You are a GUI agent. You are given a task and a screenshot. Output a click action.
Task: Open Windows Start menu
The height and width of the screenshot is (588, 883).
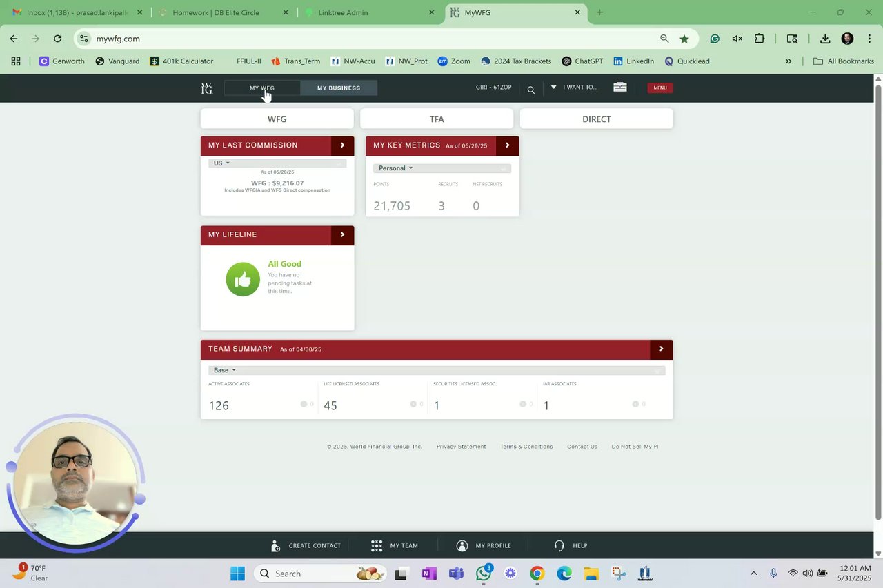click(237, 574)
